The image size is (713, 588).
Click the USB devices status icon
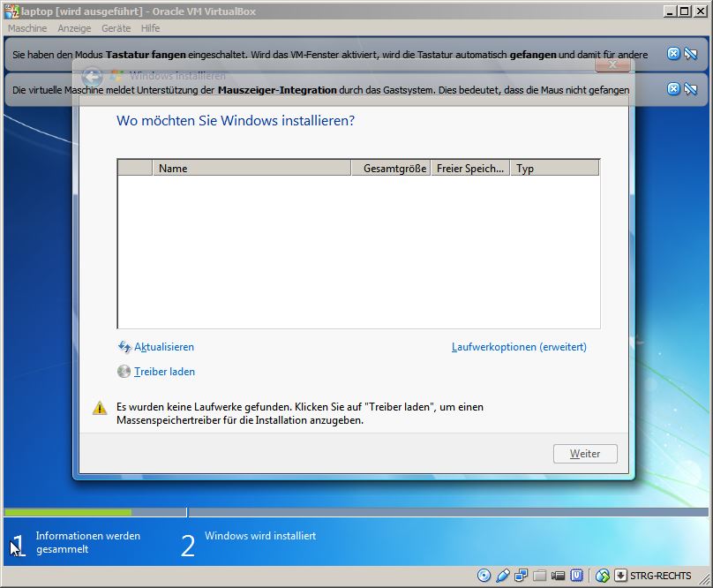pos(503,576)
